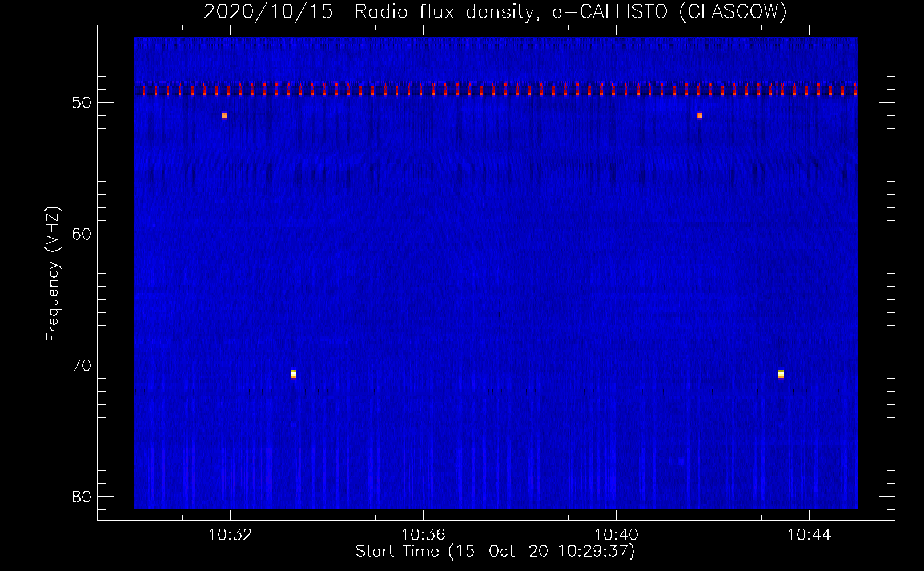Click the bright spot near 71 MHz around 10:43
The height and width of the screenshot is (571, 924).
tap(781, 374)
